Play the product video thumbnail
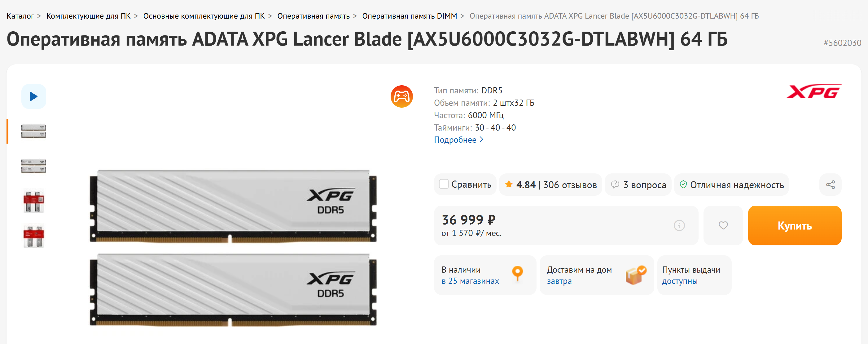 coord(34,96)
